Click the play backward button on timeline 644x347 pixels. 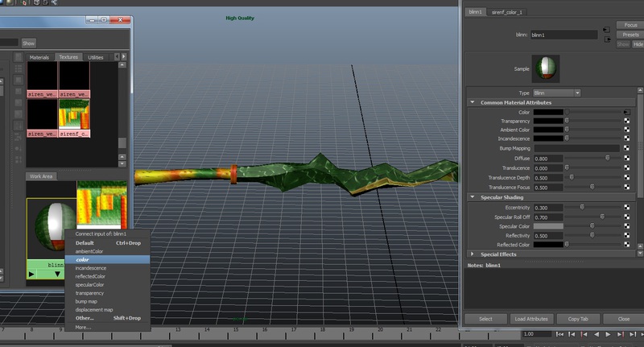pos(596,335)
